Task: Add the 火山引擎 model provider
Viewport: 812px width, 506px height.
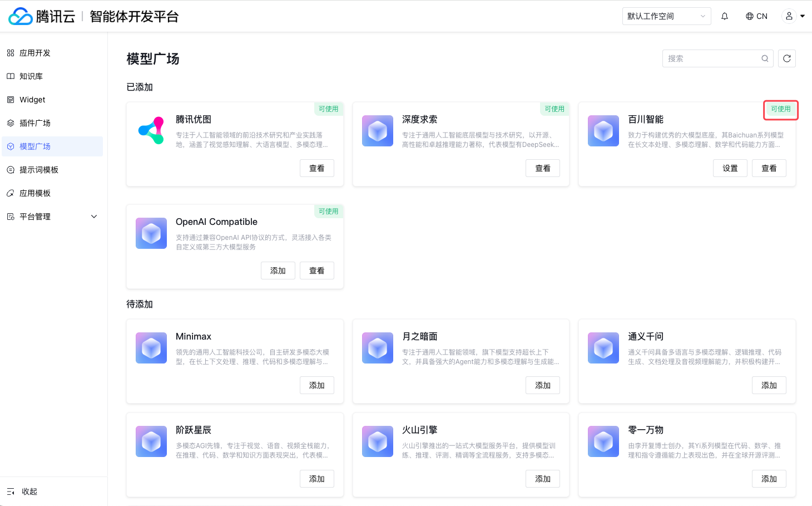Action: (543, 479)
